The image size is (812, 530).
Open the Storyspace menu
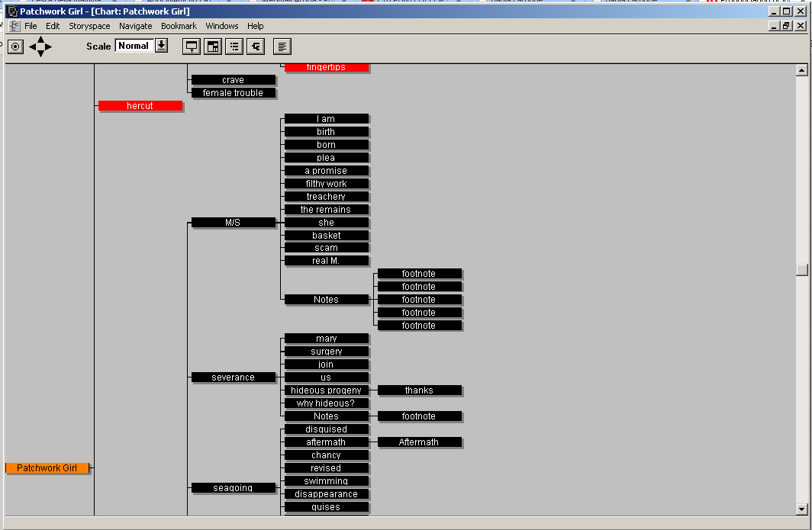point(89,26)
